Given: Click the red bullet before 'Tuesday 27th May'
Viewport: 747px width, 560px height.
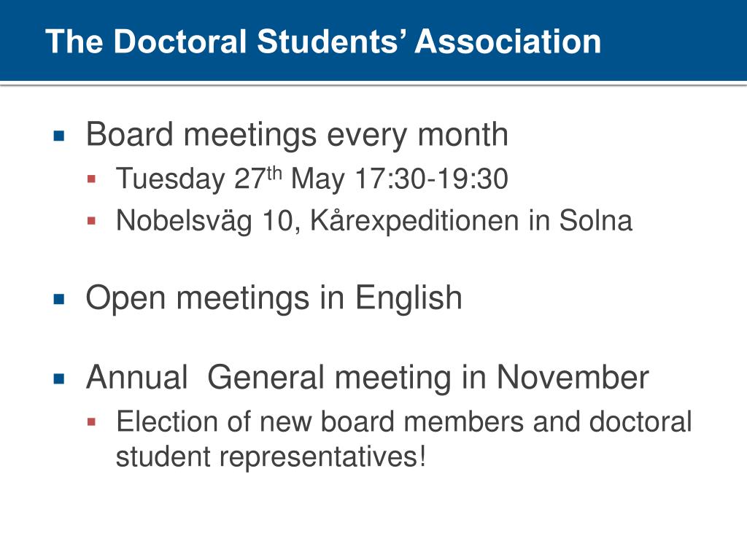Looking at the screenshot, I should click(x=92, y=179).
